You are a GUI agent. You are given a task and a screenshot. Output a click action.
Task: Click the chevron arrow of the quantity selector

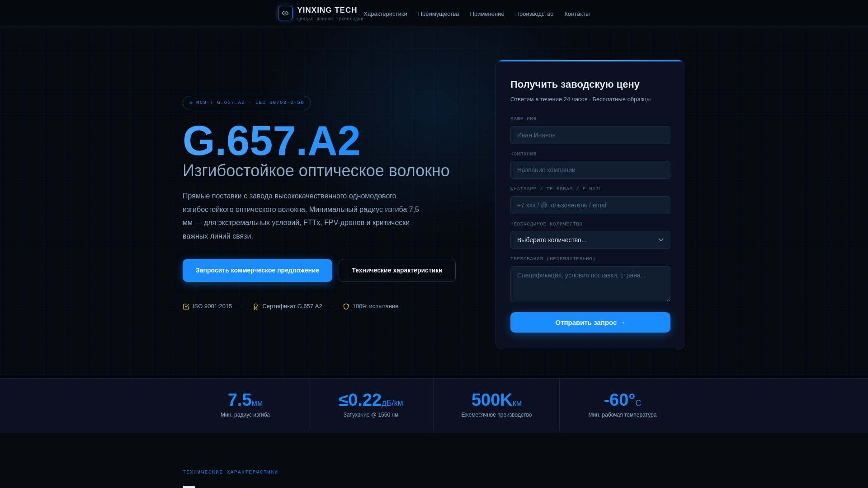pyautogui.click(x=661, y=240)
